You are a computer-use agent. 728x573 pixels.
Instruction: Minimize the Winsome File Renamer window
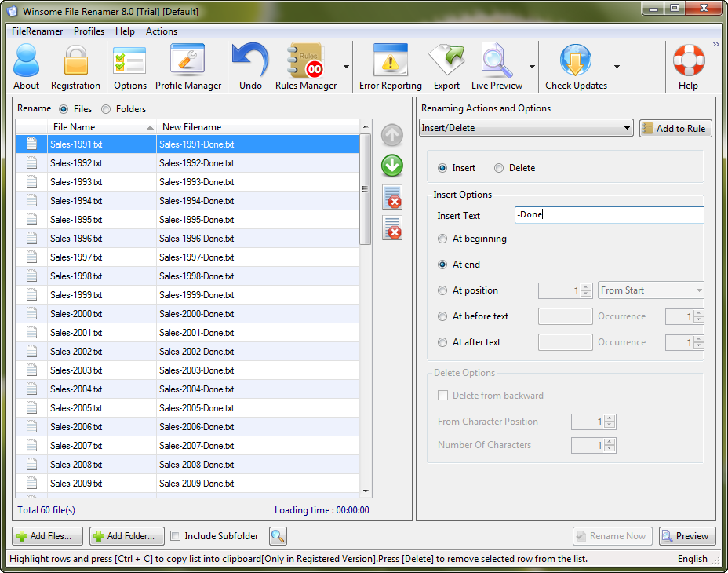(653, 9)
